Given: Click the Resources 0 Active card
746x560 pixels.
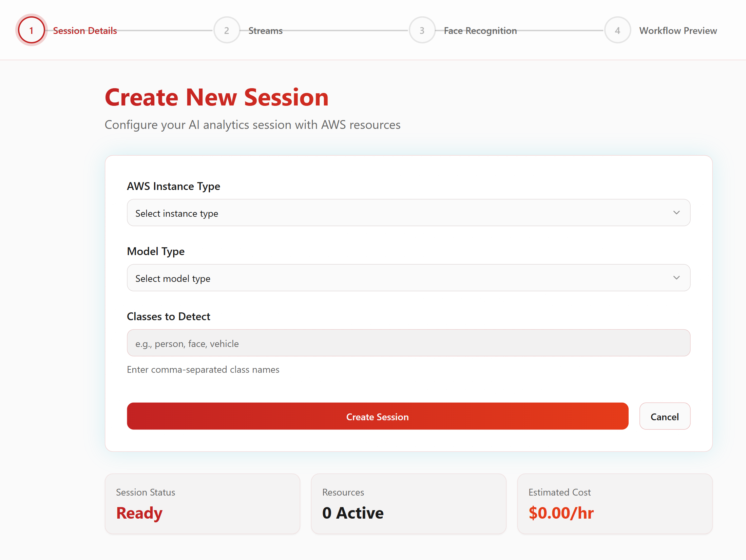Looking at the screenshot, I should (408, 504).
